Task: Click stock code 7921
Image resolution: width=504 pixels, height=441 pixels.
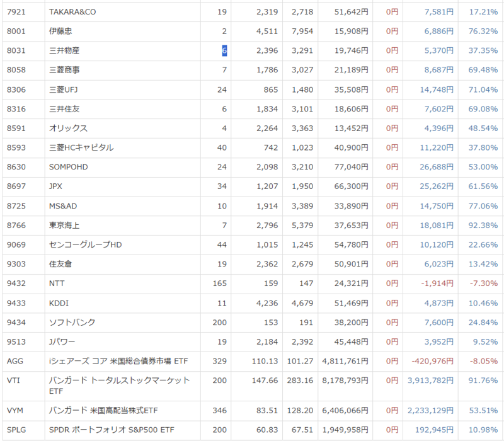Action: coord(16,12)
